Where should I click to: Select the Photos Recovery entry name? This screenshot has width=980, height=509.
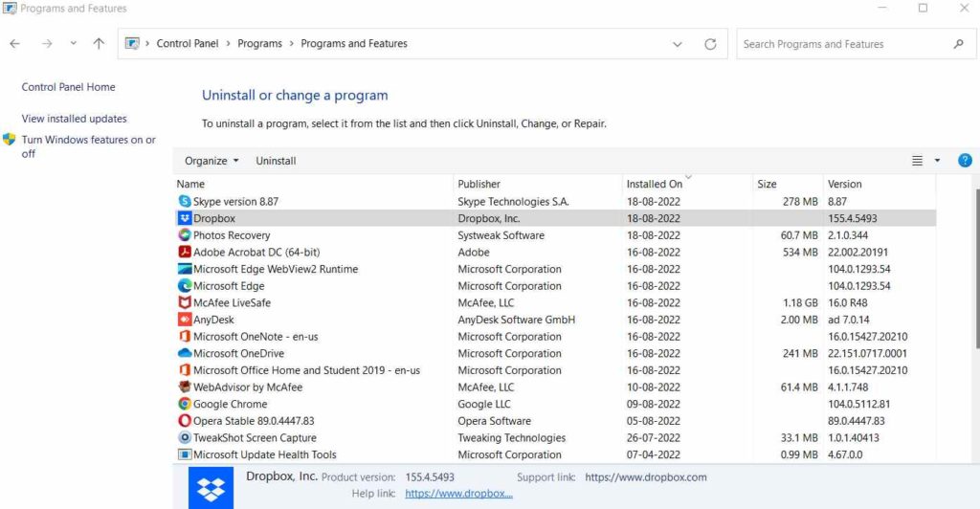[x=232, y=234]
